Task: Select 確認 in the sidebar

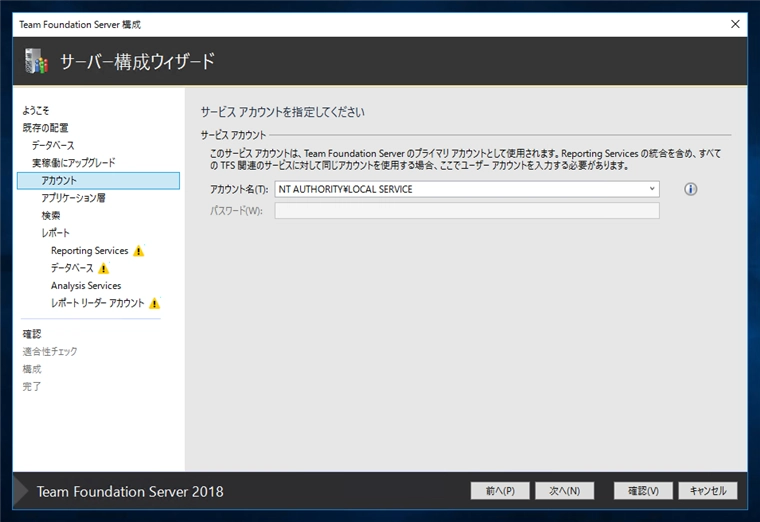Action: [x=32, y=334]
